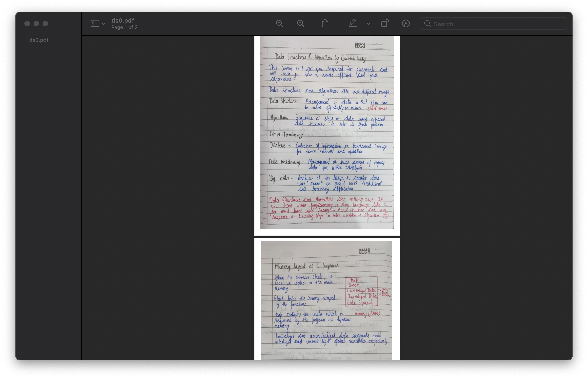Click the magnifier icon in Search field

click(428, 24)
